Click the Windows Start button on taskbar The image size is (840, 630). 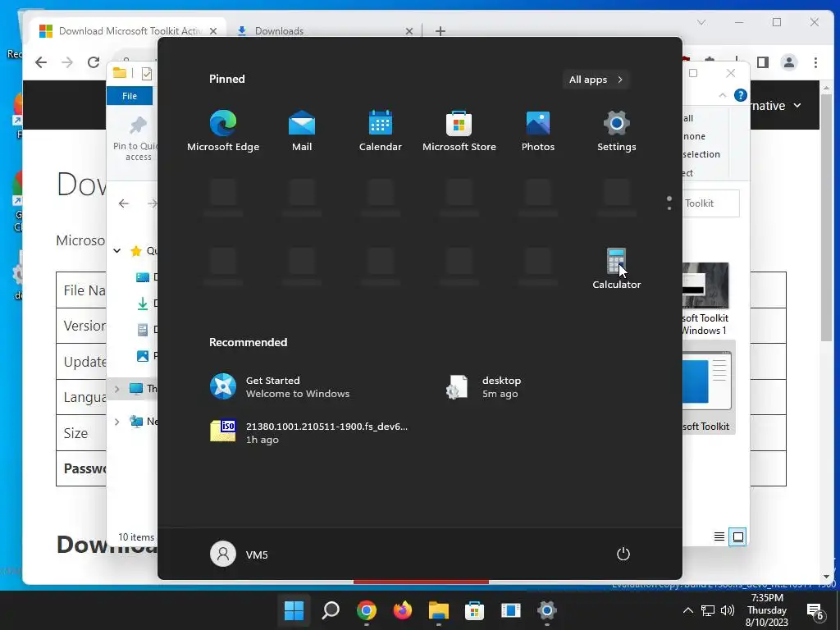(x=294, y=610)
